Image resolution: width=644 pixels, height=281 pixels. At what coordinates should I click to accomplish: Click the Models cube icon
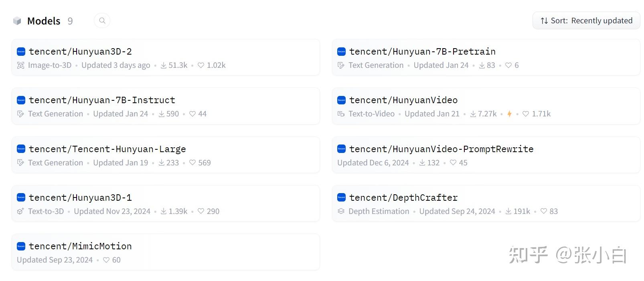[17, 21]
